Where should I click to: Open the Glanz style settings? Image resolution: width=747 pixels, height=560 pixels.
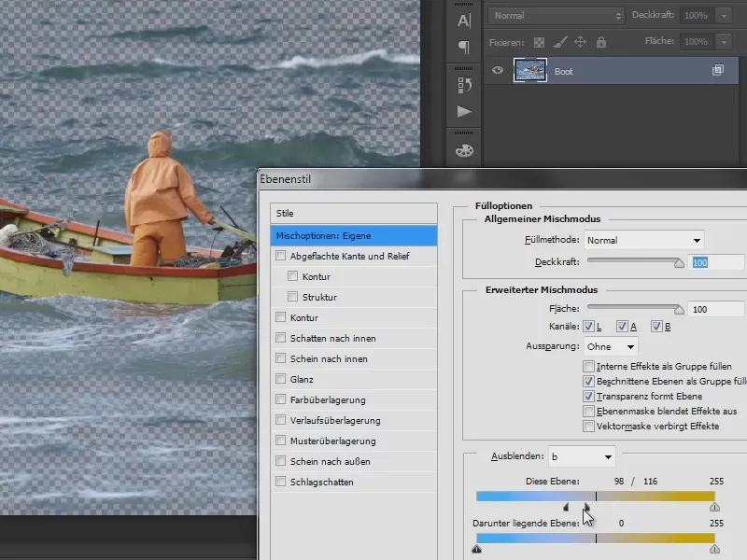point(302,380)
